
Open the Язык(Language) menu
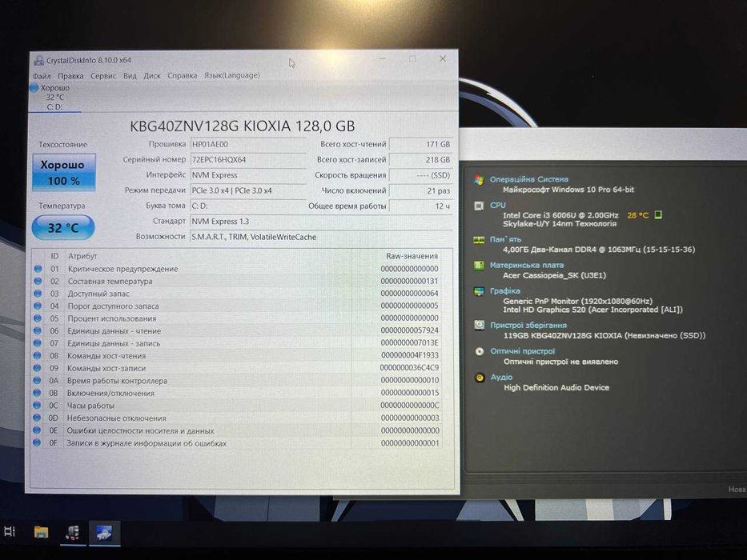(x=232, y=75)
